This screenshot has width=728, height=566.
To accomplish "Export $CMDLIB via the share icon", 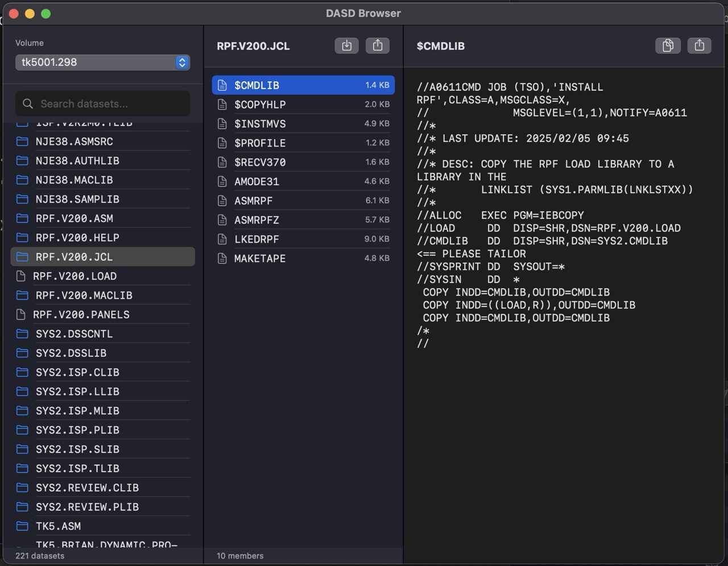I will click(699, 45).
